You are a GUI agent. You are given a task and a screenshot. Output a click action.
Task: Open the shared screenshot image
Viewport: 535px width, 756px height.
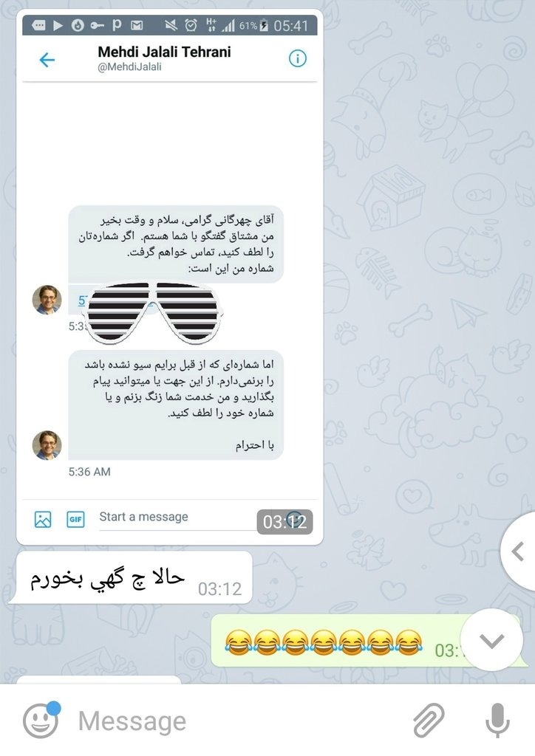click(x=170, y=278)
